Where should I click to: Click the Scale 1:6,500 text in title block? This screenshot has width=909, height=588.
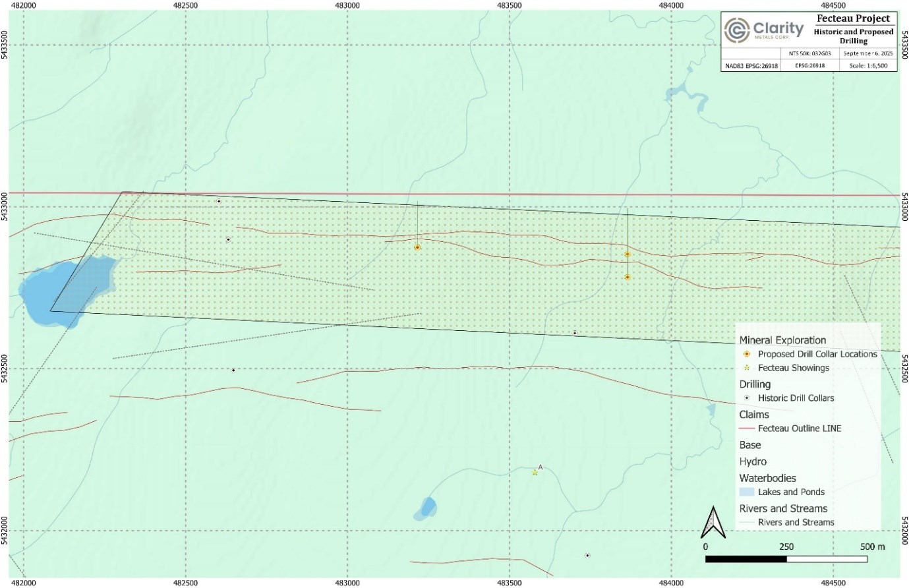tap(868, 66)
